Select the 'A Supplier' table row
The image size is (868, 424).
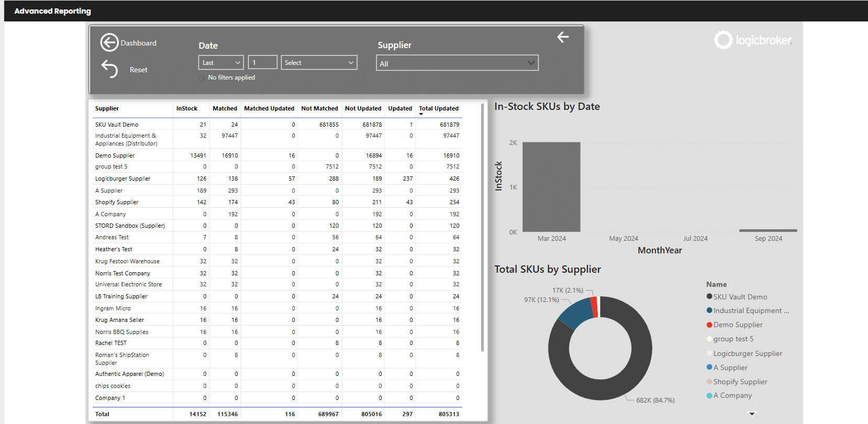coord(277,191)
